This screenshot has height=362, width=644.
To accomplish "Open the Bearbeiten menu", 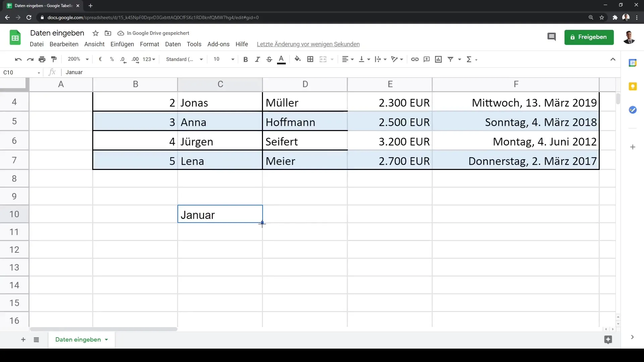I will (64, 44).
